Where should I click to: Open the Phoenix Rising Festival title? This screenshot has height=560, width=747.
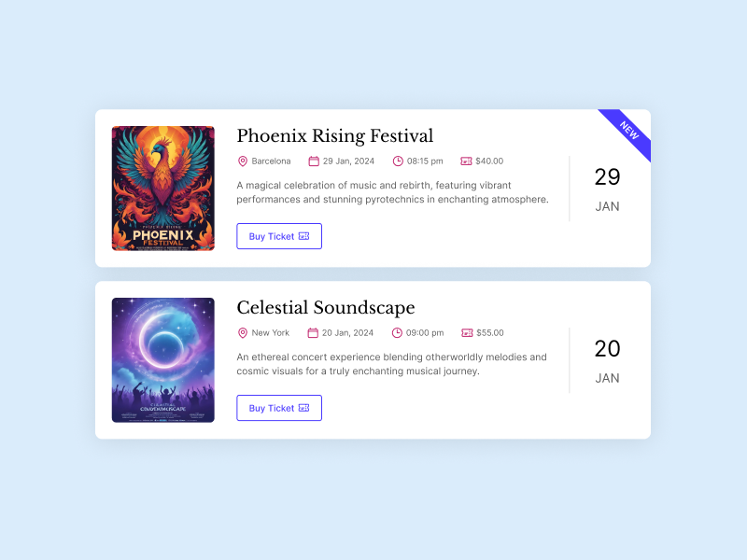[x=334, y=136]
